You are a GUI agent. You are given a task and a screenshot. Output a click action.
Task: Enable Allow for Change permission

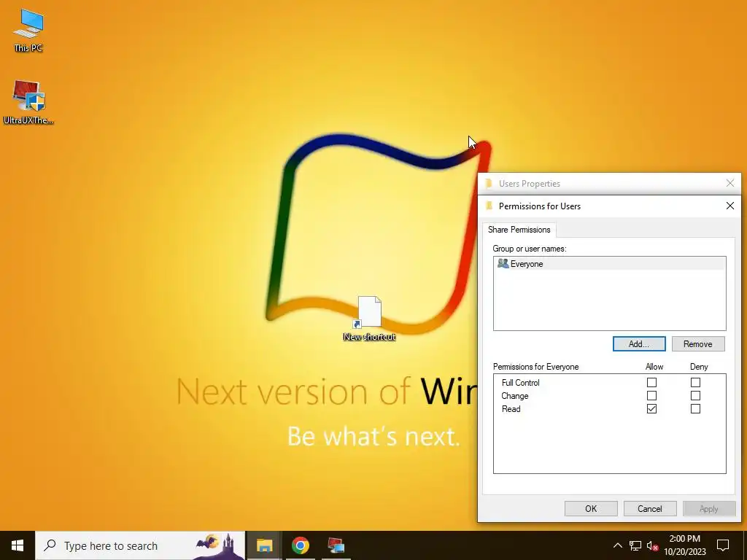click(651, 396)
